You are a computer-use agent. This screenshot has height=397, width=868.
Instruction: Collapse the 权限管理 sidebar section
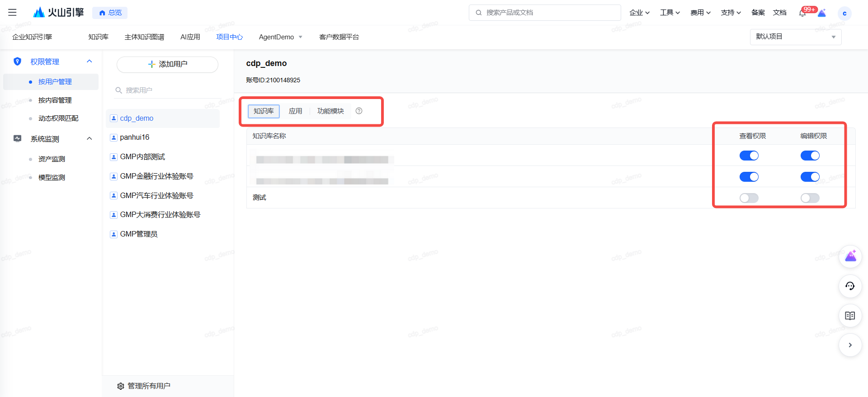[x=90, y=61]
